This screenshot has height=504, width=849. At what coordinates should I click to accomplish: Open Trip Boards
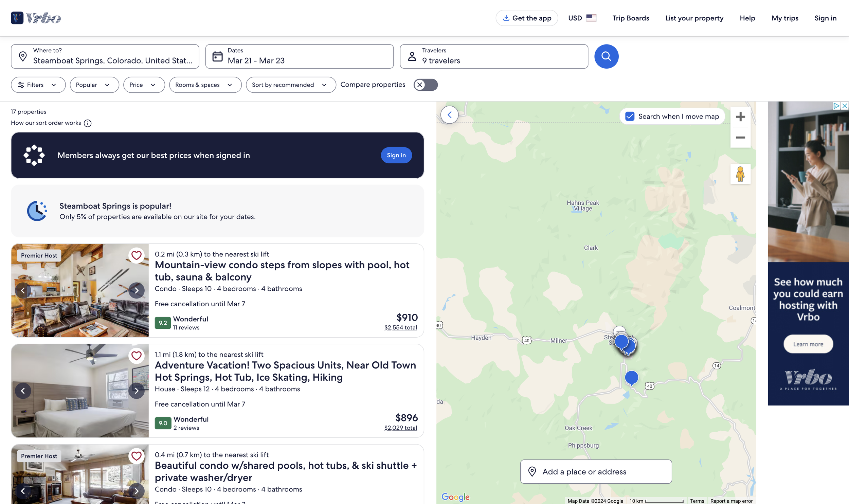631,18
